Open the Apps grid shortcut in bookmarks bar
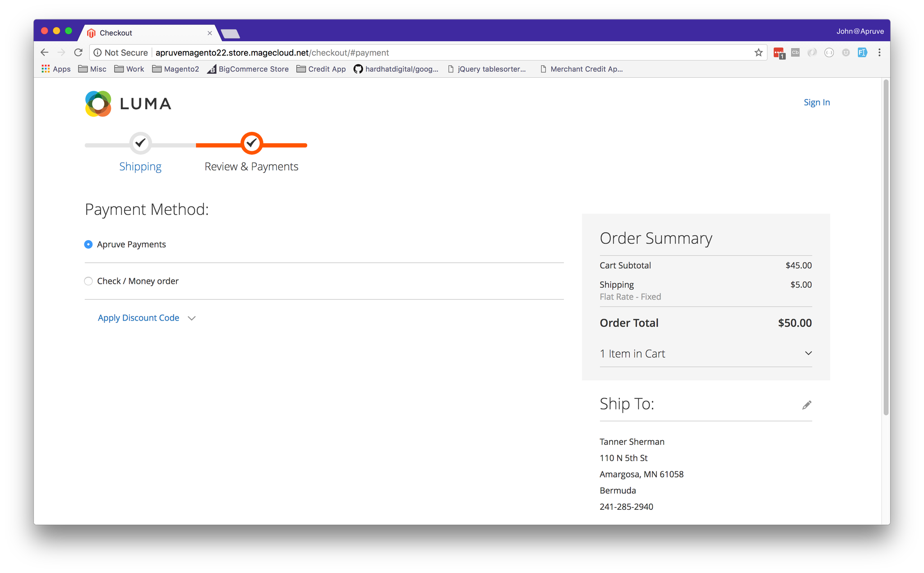The width and height of the screenshot is (924, 573). 56,69
